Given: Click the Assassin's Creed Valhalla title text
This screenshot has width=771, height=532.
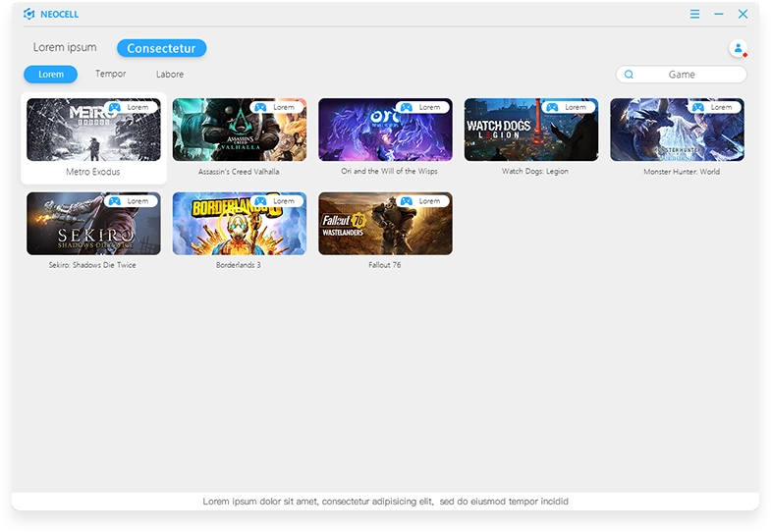Looking at the screenshot, I should pos(239,172).
